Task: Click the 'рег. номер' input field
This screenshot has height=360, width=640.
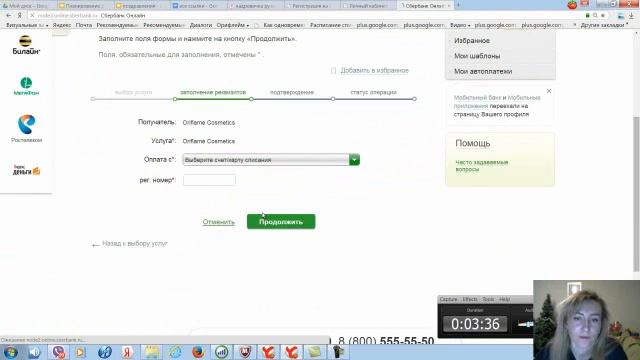Action: click(x=209, y=180)
